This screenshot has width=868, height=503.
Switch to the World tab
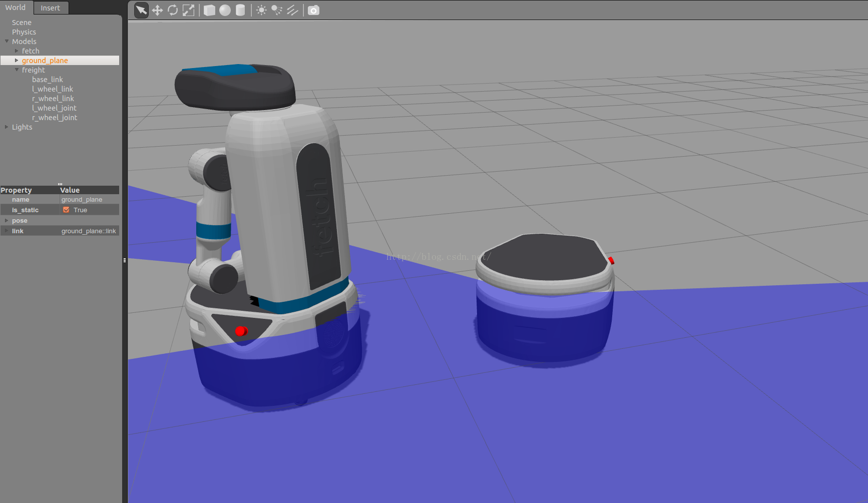click(x=16, y=8)
